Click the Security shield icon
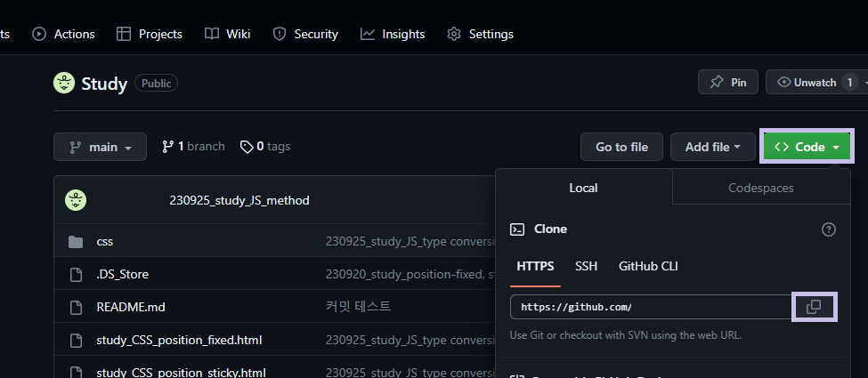The image size is (868, 378). (x=280, y=35)
